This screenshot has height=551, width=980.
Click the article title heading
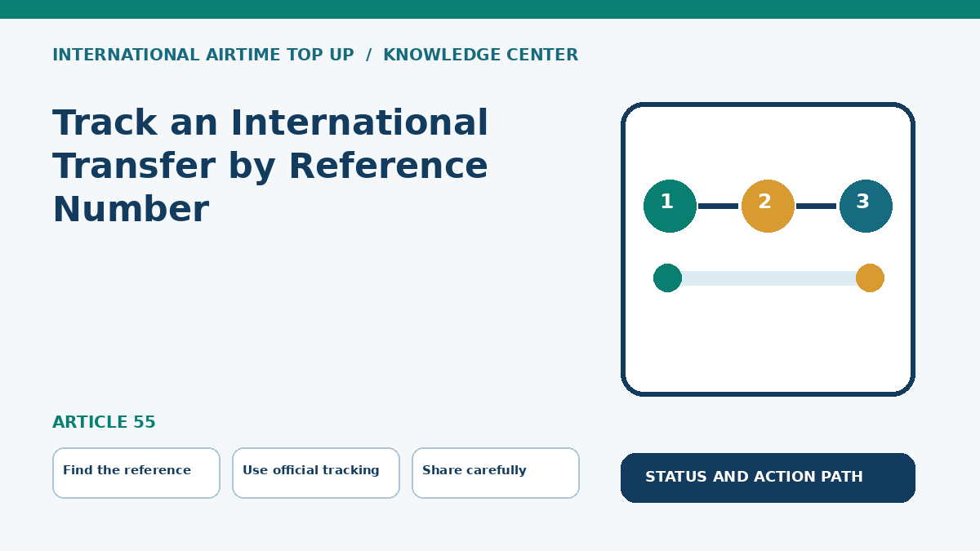point(270,167)
